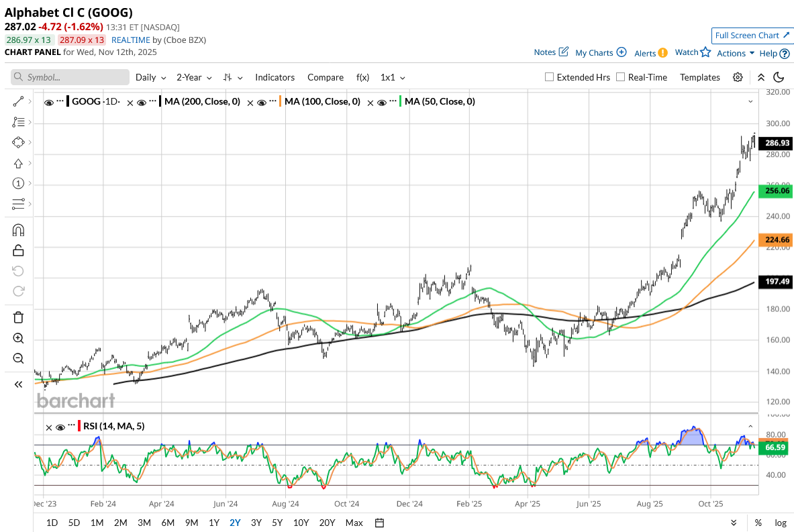Image resolution: width=794 pixels, height=532 pixels.
Task: Click the Full Screen Chart button
Action: pos(751,36)
